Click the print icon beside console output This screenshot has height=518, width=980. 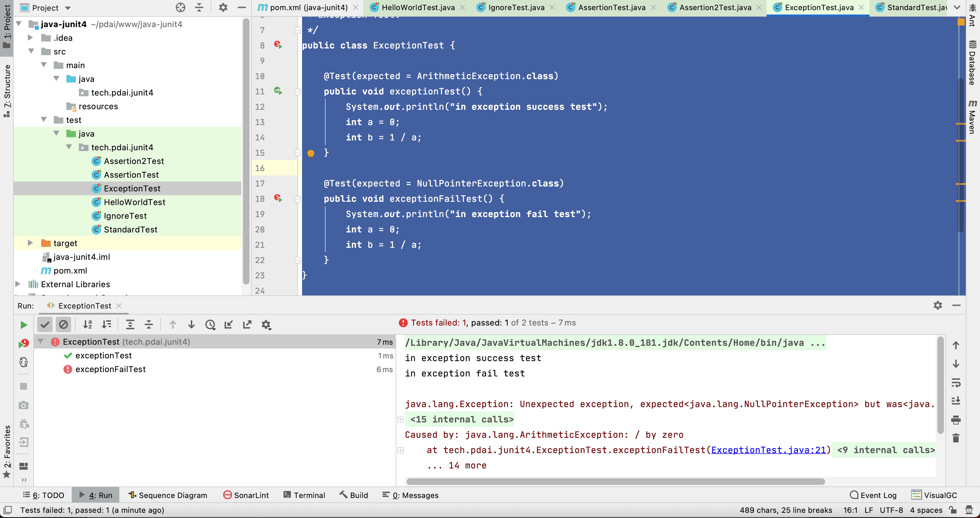click(x=956, y=420)
